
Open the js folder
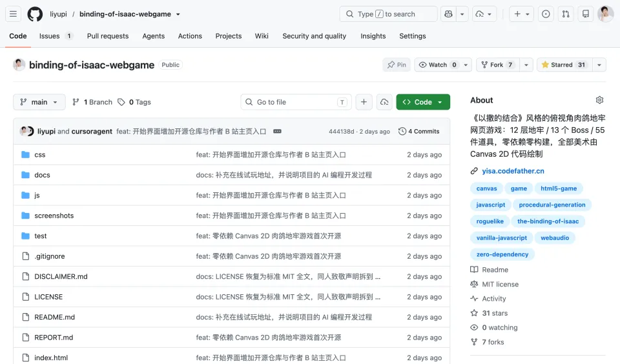(37, 196)
